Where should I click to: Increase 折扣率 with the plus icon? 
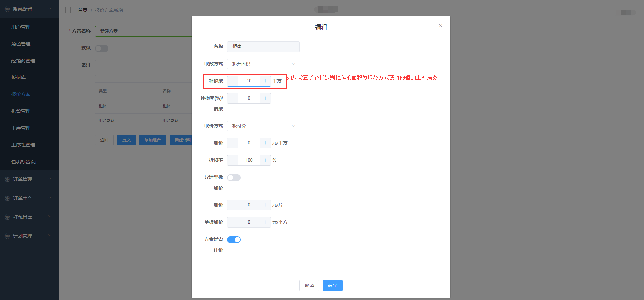tap(265, 160)
